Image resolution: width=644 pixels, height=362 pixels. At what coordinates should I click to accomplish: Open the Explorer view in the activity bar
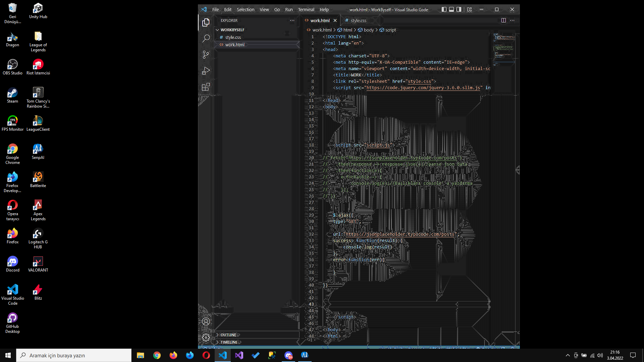pos(206,22)
